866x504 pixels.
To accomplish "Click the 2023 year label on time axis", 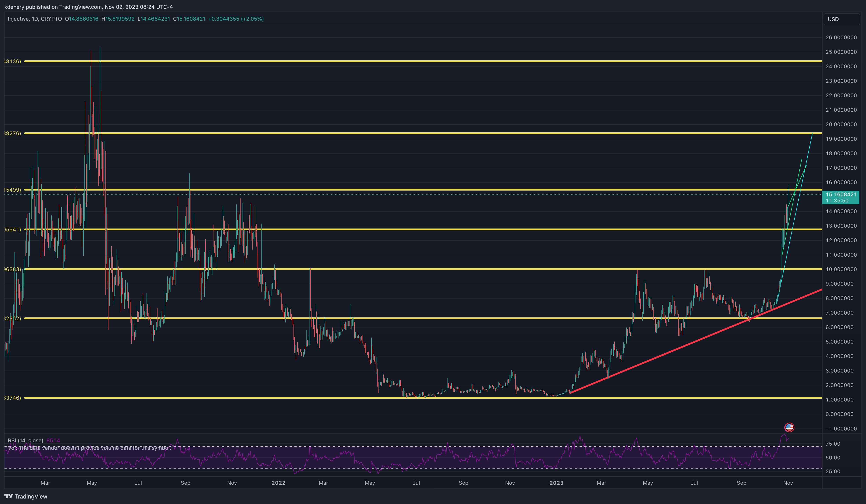I will 556,483.
